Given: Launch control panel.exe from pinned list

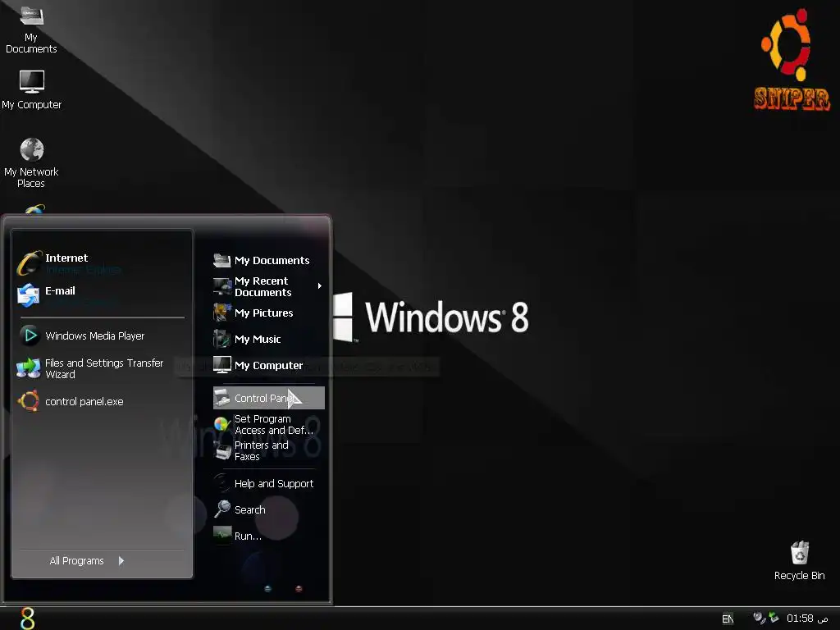Looking at the screenshot, I should click(x=71, y=401).
